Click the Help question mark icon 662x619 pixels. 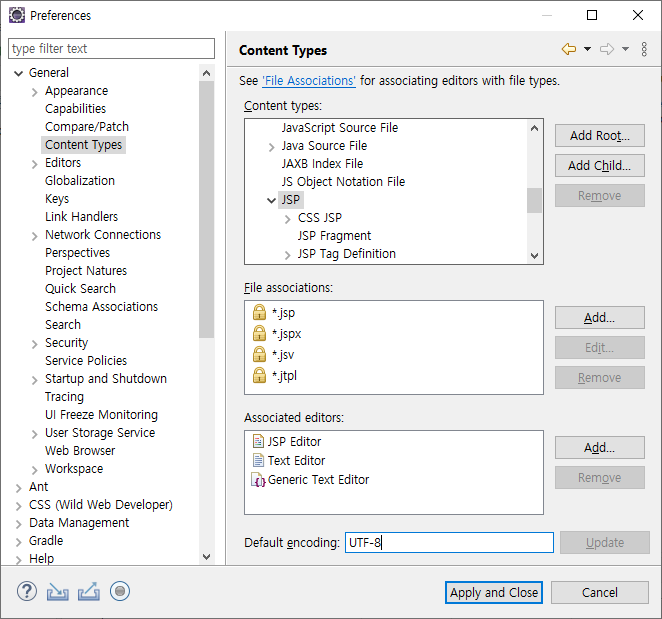[x=27, y=591]
